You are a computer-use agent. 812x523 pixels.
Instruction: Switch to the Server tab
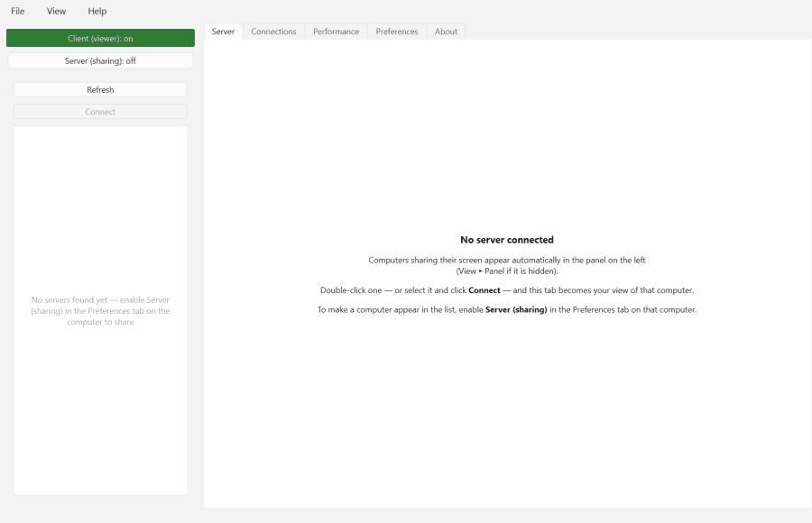coord(223,32)
